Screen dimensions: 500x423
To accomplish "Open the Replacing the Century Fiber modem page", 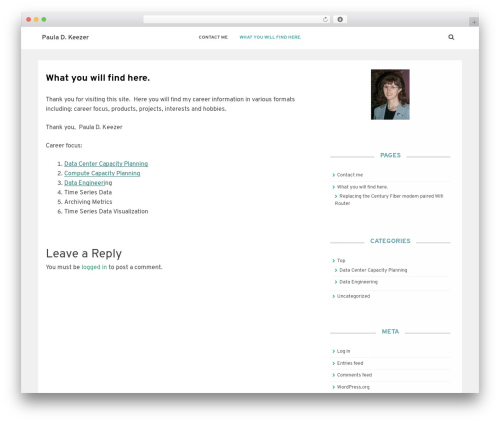I will click(x=389, y=200).
